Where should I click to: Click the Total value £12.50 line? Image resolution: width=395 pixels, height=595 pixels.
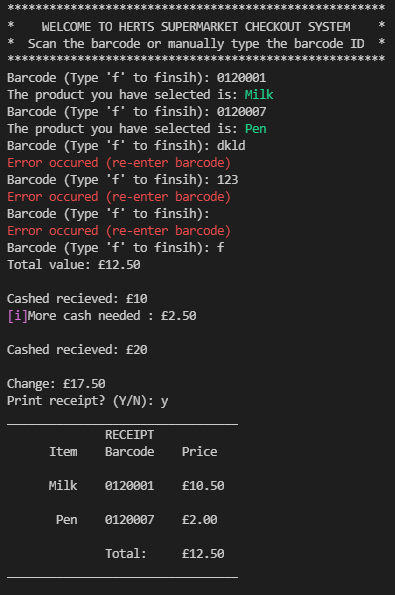pyautogui.click(x=74, y=264)
